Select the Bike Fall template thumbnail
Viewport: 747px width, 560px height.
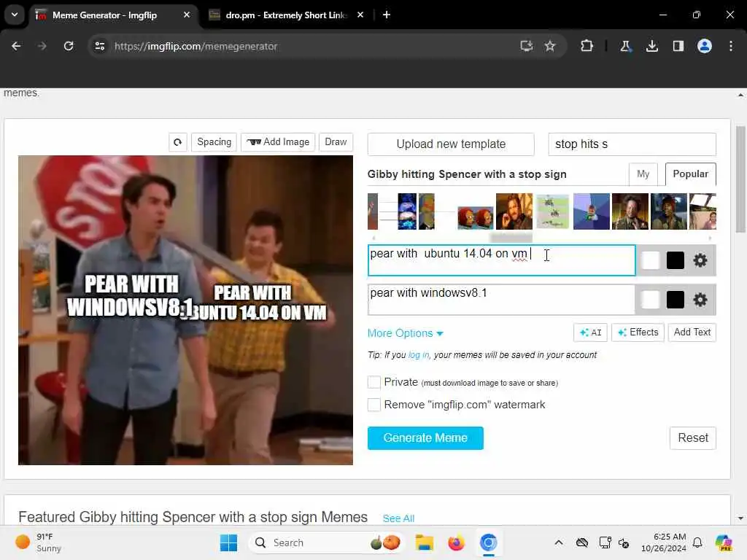click(553, 211)
